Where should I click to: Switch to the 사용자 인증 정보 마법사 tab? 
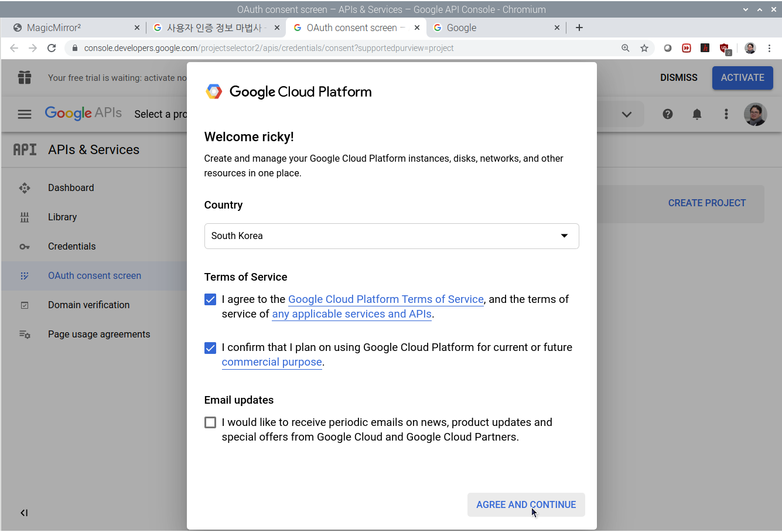217,28
